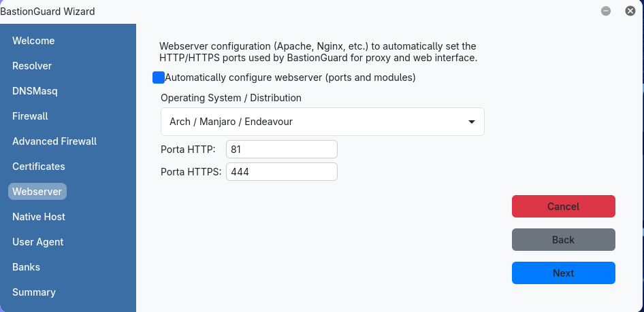The width and height of the screenshot is (644, 312).
Task: Go to the Summary step
Action: 33,292
